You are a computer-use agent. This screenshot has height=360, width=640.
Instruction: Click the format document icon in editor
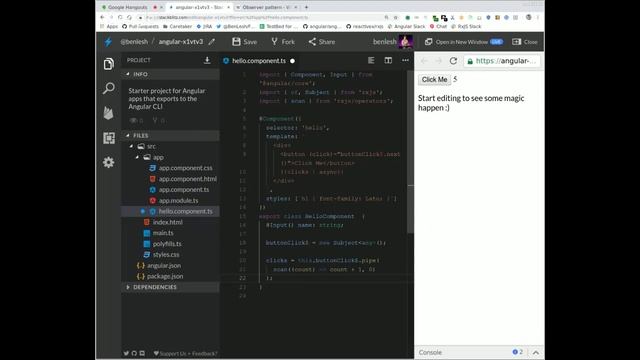[x=371, y=60]
